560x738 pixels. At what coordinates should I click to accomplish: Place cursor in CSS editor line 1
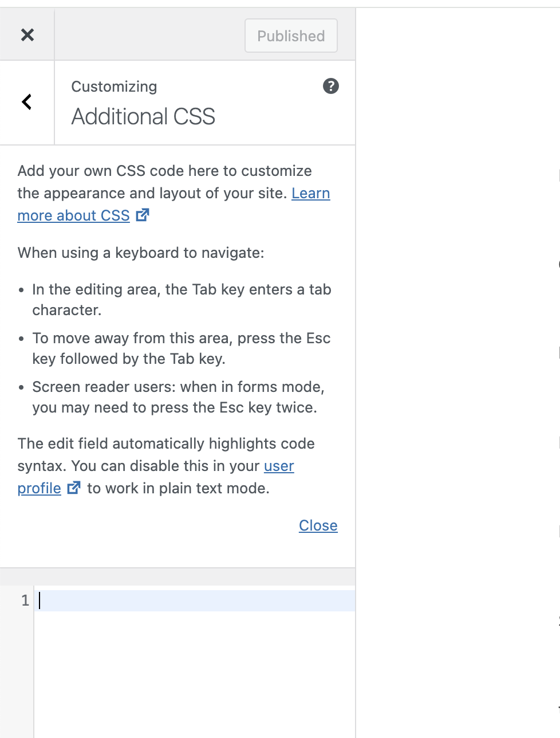pos(195,600)
